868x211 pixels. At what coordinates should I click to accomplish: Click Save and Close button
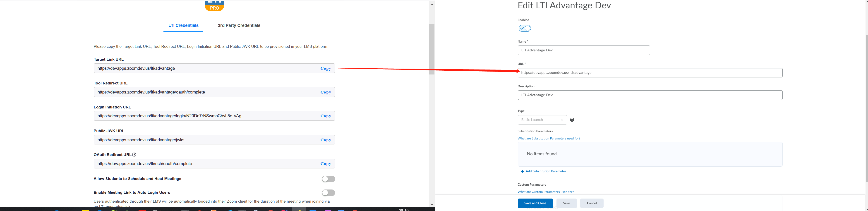pos(535,203)
